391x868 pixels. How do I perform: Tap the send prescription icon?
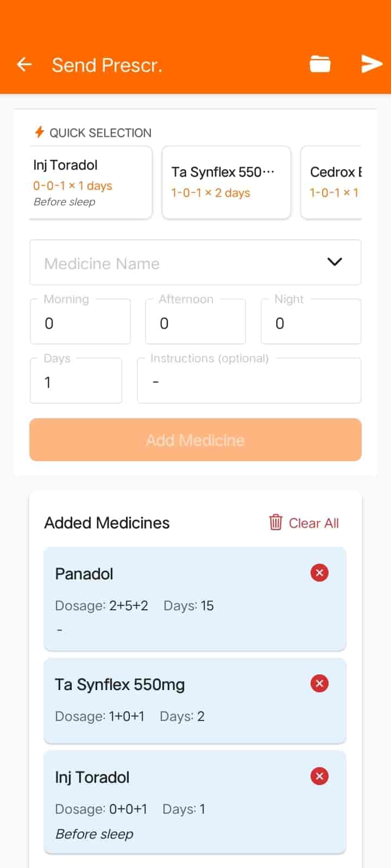tap(371, 63)
